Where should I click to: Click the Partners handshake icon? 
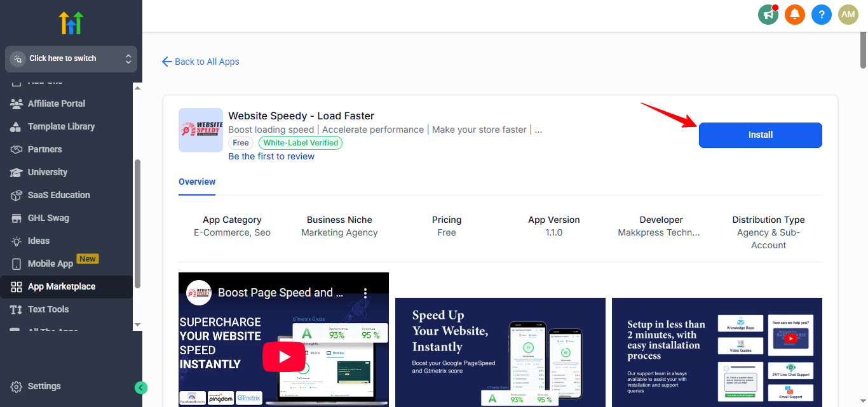pos(17,149)
